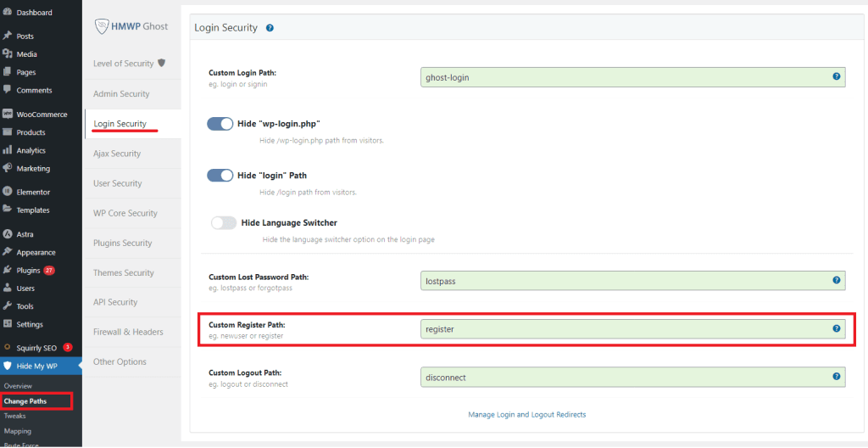Disable the Hide "wp-login.php" toggle

coord(220,124)
